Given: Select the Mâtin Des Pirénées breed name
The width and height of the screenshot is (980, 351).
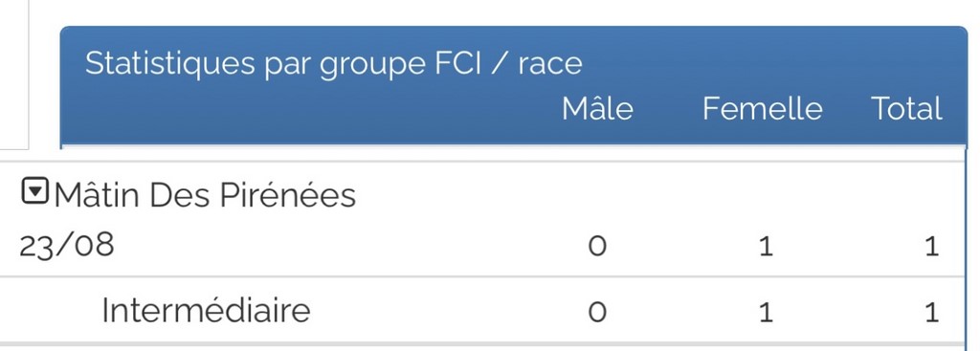Looking at the screenshot, I should 205,195.
